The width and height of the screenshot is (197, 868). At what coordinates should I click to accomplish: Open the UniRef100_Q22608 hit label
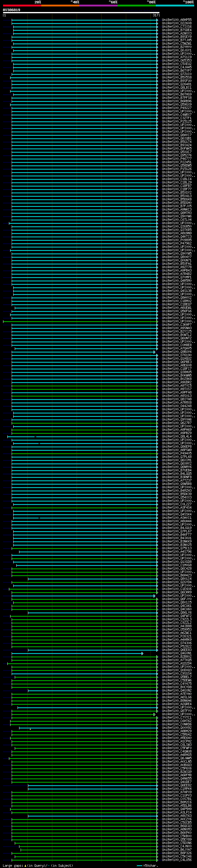176,23
